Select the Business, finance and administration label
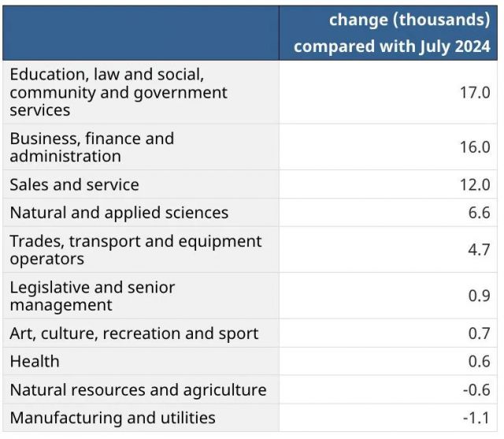The width and height of the screenshot is (504, 439). pos(92,147)
